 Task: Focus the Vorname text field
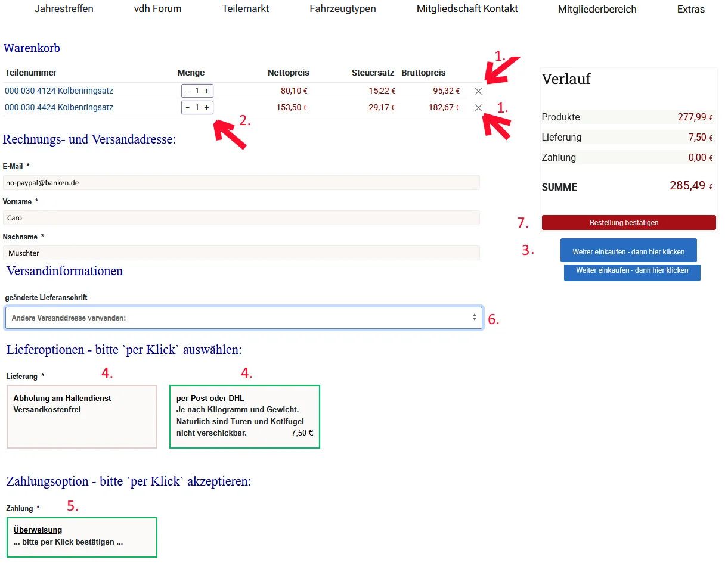(x=241, y=218)
